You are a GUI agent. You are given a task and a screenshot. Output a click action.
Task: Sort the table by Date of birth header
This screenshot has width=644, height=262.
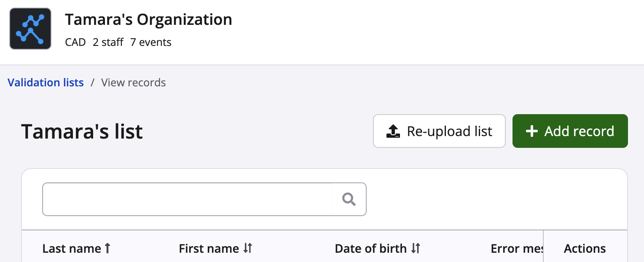click(370, 249)
